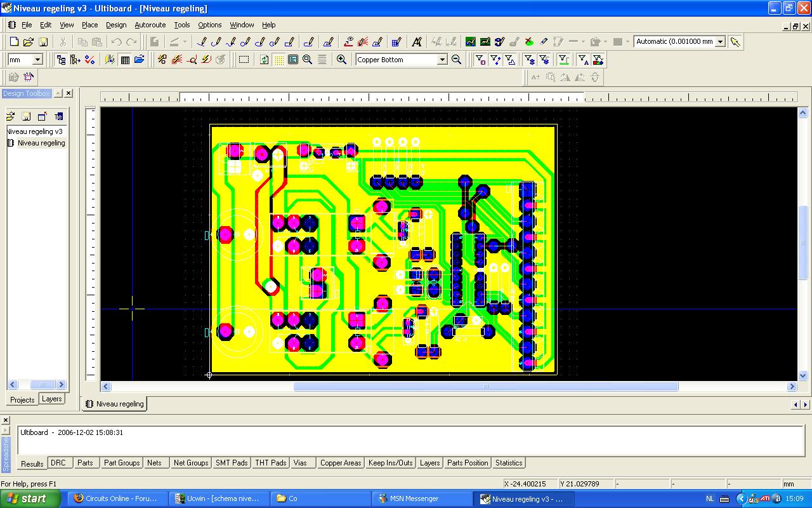This screenshot has width=812, height=508.
Task: Click the dashed rectangle selection icon
Action: click(x=244, y=60)
